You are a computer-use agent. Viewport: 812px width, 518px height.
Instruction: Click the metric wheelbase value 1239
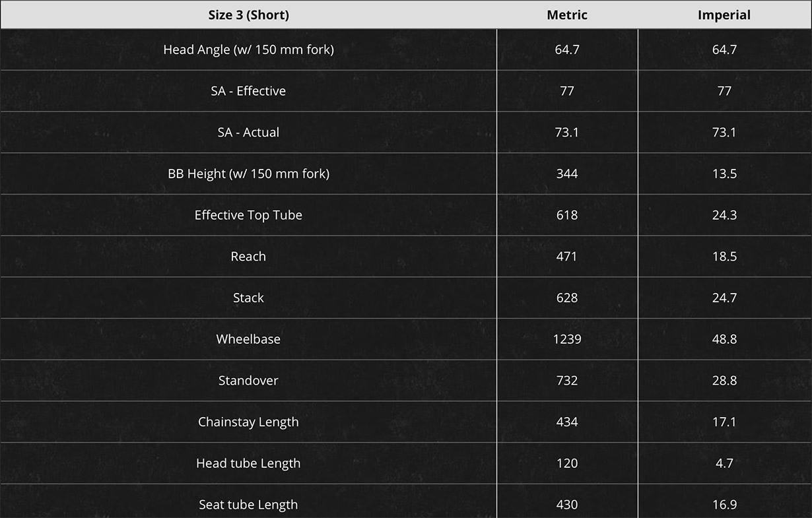pos(567,339)
